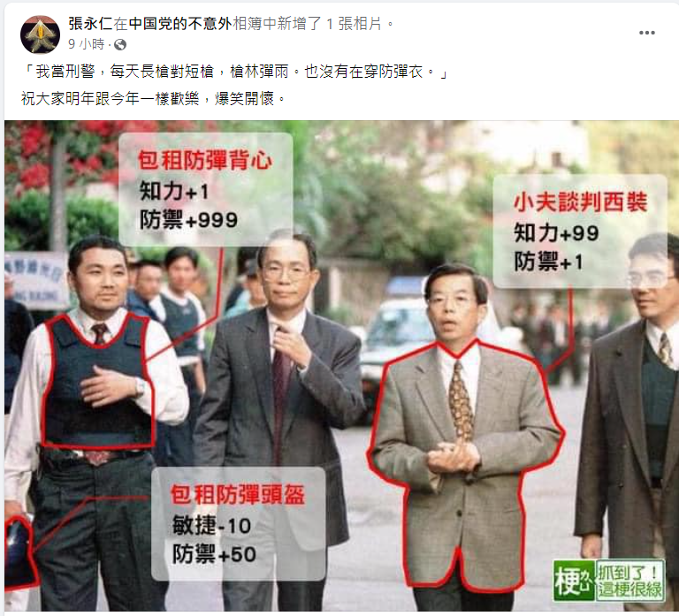Click the red-outlined grey suit jacket
Viewport: 679px width, 616px height.
click(x=466, y=463)
